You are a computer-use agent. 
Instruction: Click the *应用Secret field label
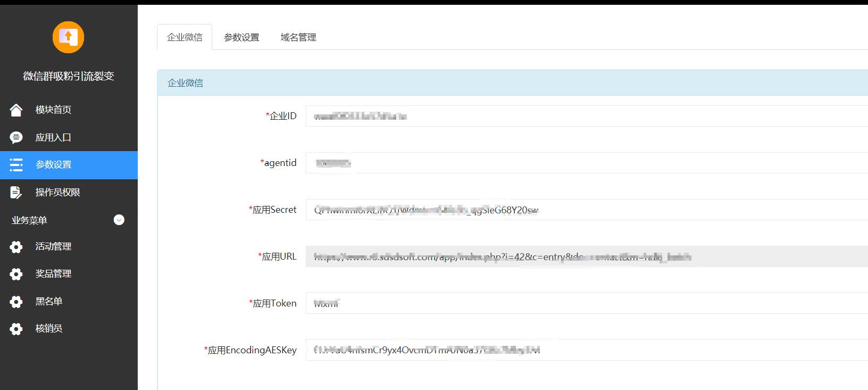pos(272,210)
